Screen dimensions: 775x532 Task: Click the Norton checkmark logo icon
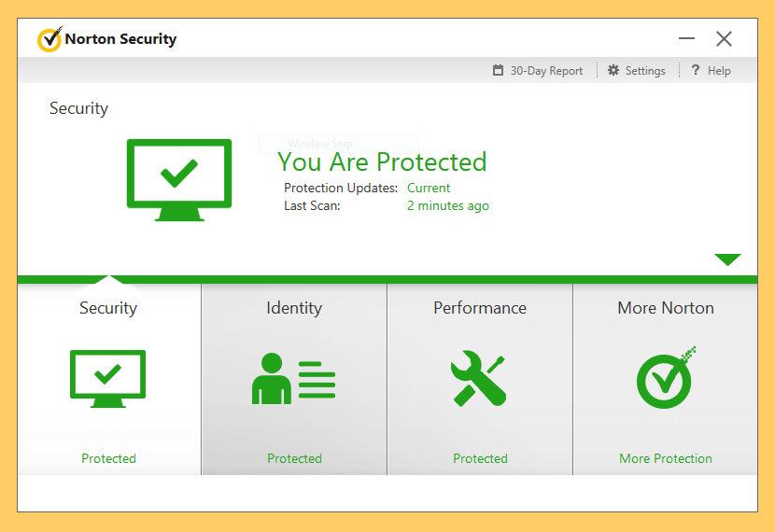click(x=49, y=38)
